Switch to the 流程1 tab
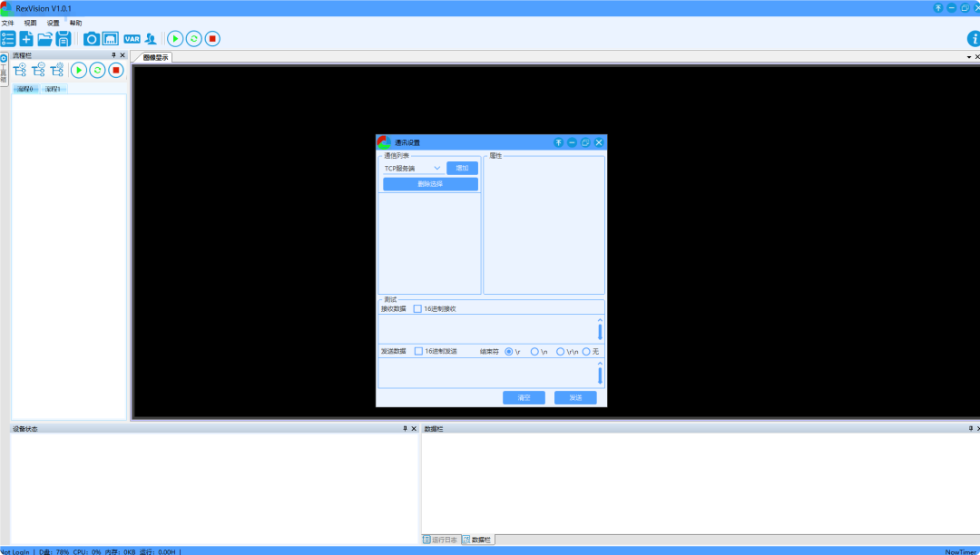The width and height of the screenshot is (980, 555). (54, 89)
